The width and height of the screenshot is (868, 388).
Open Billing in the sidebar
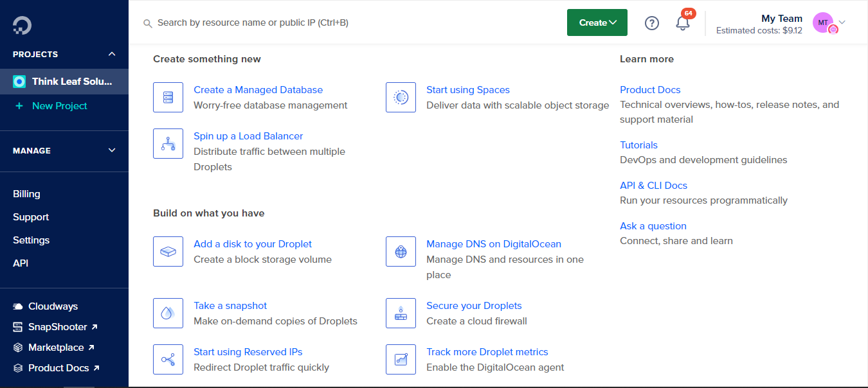[26, 194]
